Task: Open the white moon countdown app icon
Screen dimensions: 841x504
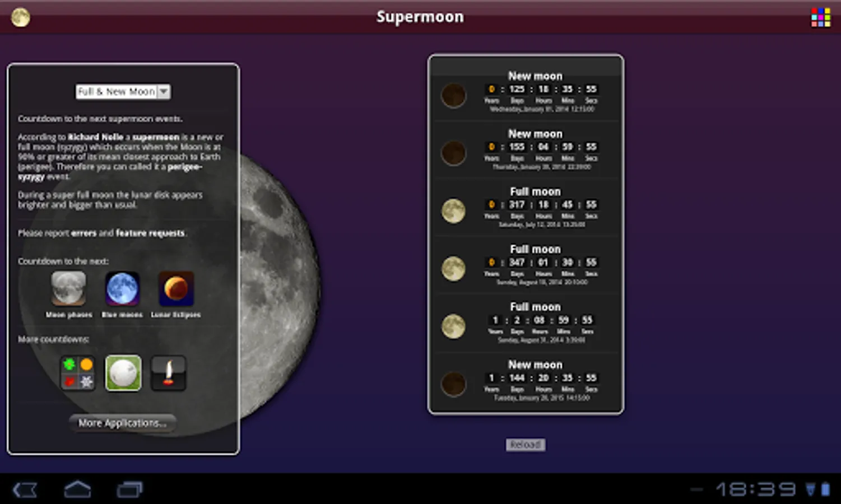Action: pos(123,373)
